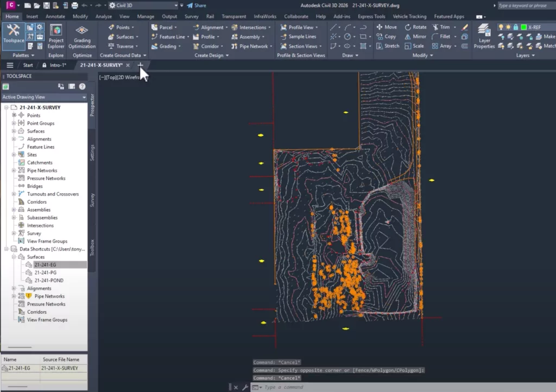Toggle the layer freeze sun icon
Image resolution: width=556 pixels, height=392 pixels.
coord(508,27)
